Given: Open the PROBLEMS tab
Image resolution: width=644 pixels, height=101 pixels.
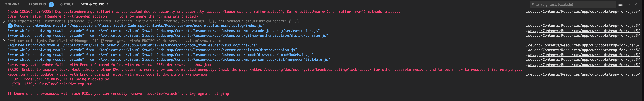Looking at the screenshot, I should pyautogui.click(x=37, y=4).
